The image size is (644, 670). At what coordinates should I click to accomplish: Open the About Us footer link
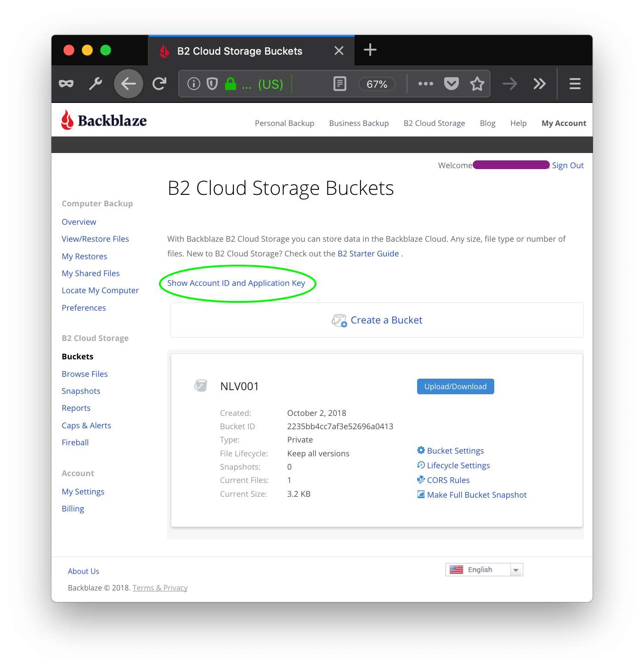click(84, 571)
